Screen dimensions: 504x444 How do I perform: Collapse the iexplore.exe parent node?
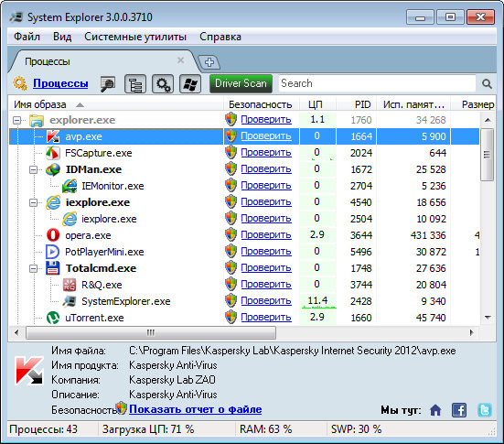click(x=33, y=202)
